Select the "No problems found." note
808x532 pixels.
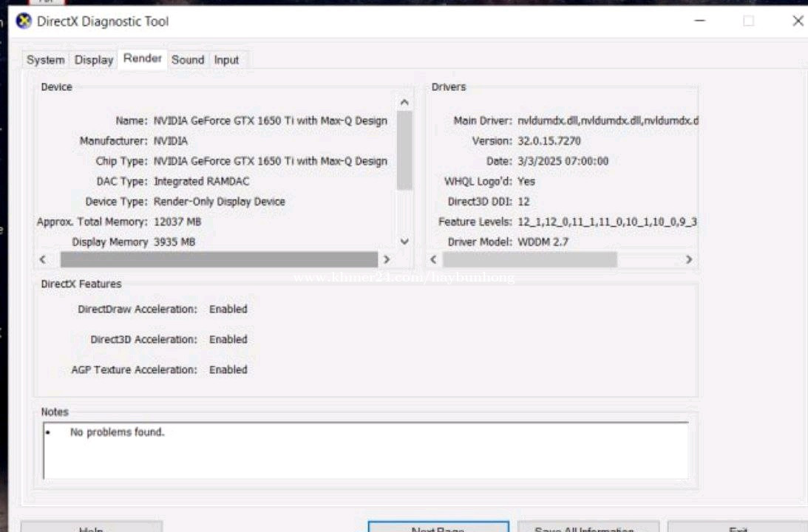coord(117,432)
